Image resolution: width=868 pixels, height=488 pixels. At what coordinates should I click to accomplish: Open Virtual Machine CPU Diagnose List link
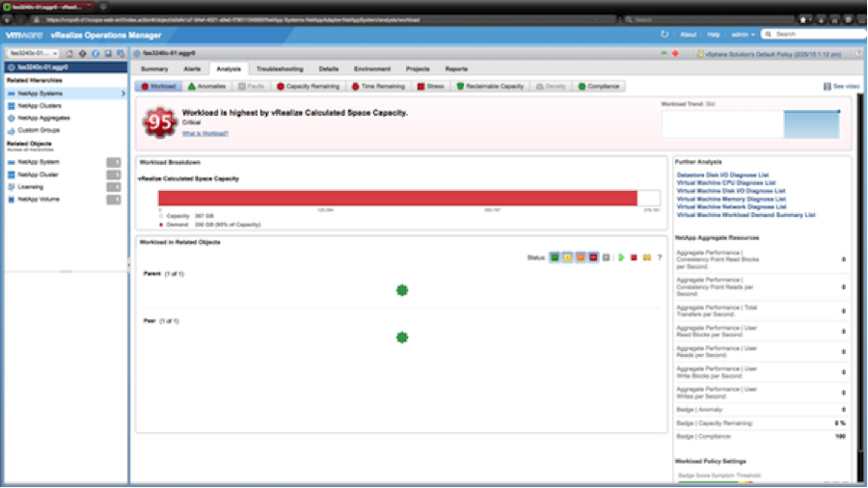[725, 182]
